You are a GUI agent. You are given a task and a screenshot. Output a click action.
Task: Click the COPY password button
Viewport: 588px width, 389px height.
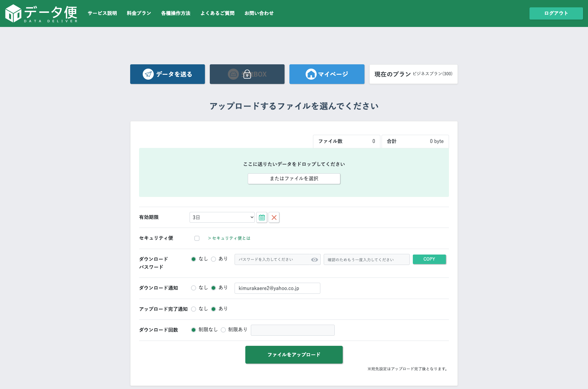[429, 259]
